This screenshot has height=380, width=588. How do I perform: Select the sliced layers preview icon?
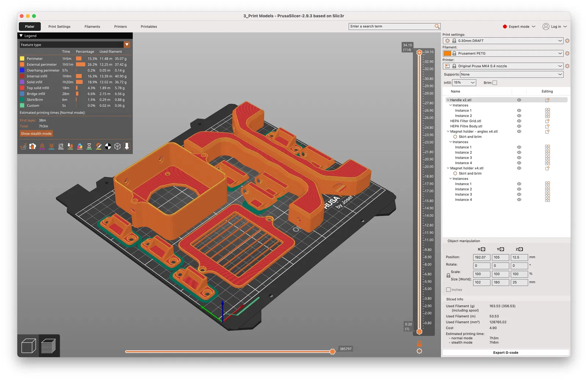tap(49, 346)
